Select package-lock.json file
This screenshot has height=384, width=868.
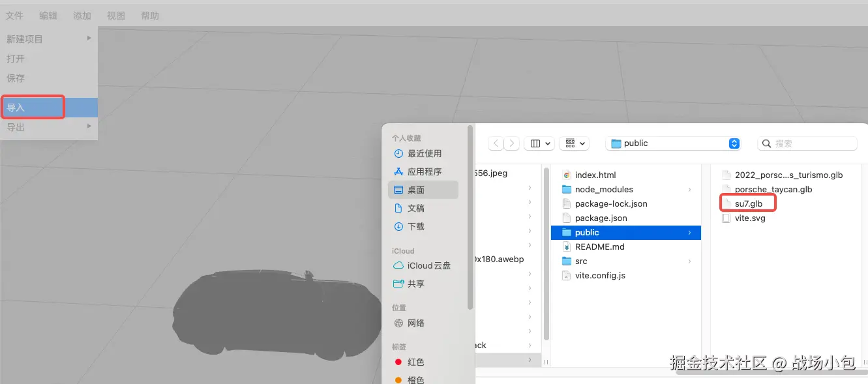click(626, 203)
